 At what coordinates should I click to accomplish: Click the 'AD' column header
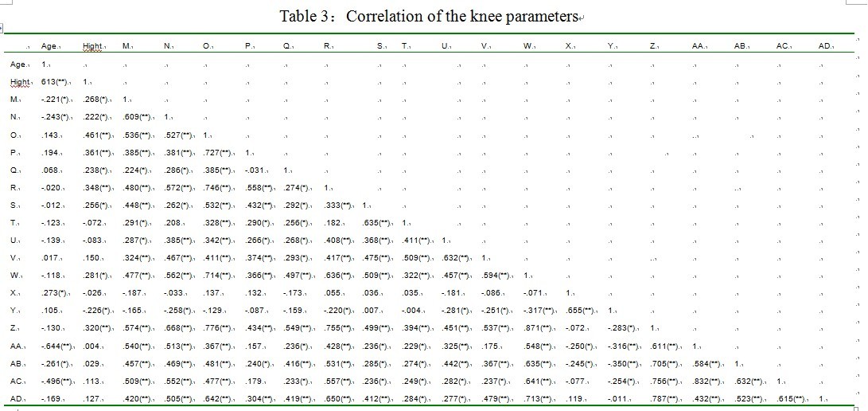[825, 47]
